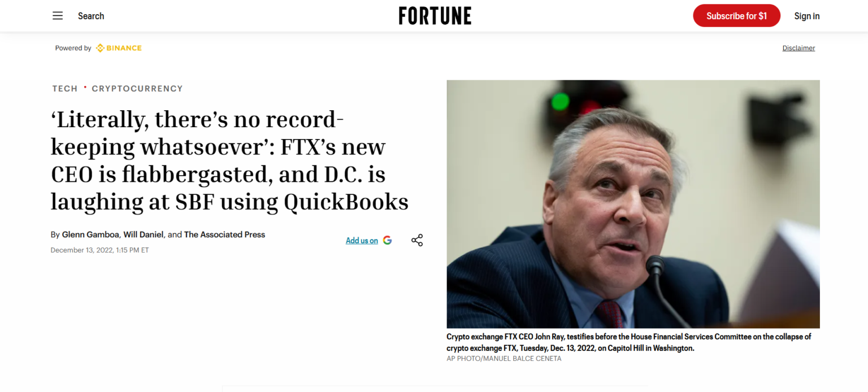Open the CRYPTOCURRENCY section link
The image size is (868, 392).
tap(137, 89)
